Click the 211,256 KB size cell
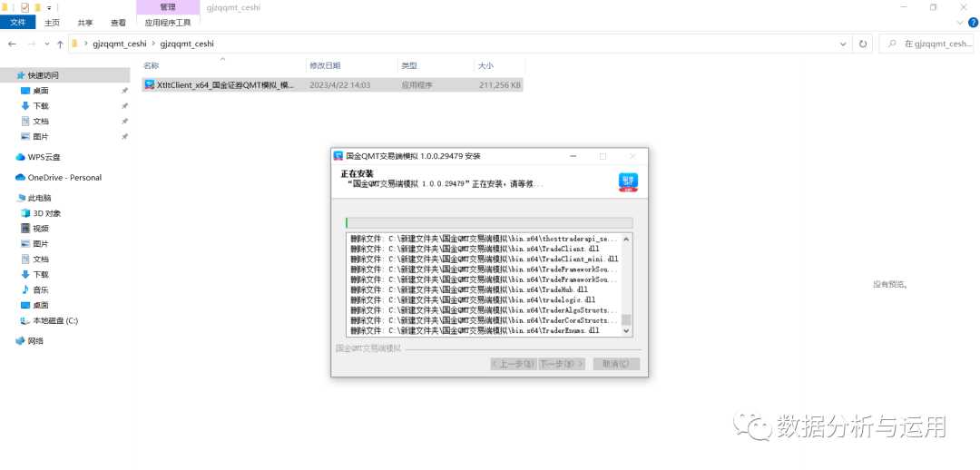The height and width of the screenshot is (470, 980). tap(499, 85)
